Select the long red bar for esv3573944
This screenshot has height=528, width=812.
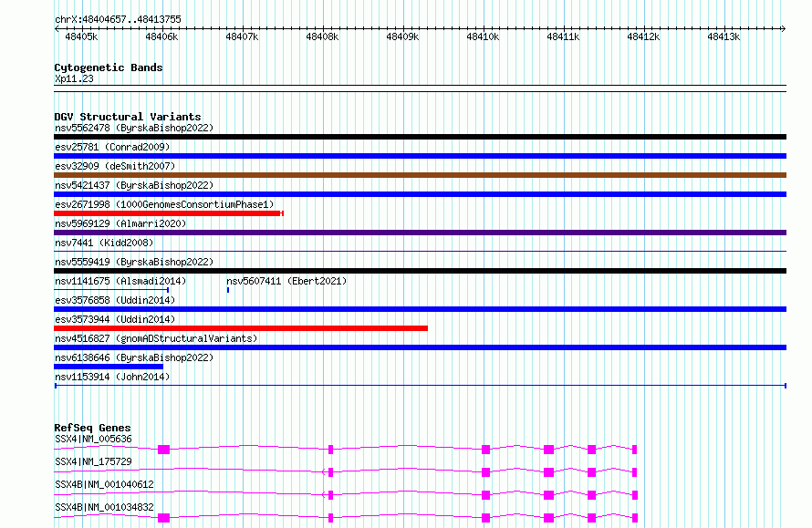pyautogui.click(x=241, y=328)
